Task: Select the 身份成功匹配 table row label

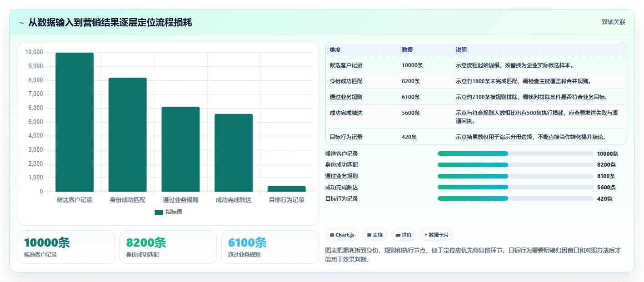Action: tap(346, 81)
